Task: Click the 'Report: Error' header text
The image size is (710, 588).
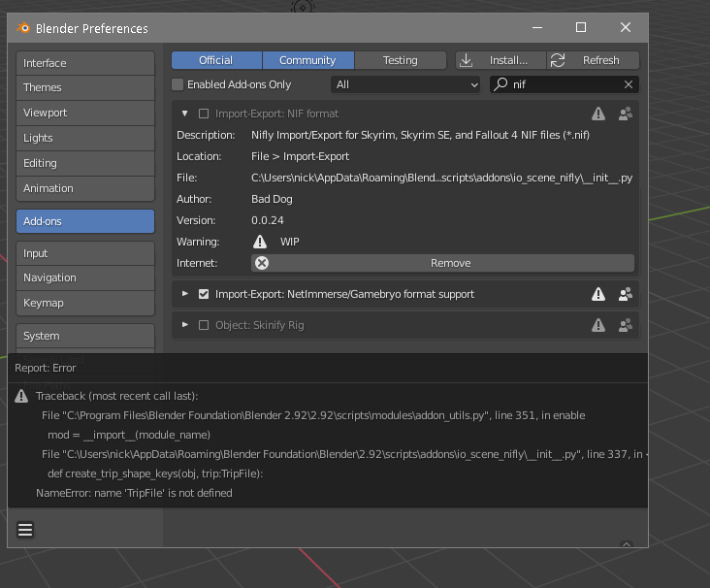Action: point(46,368)
